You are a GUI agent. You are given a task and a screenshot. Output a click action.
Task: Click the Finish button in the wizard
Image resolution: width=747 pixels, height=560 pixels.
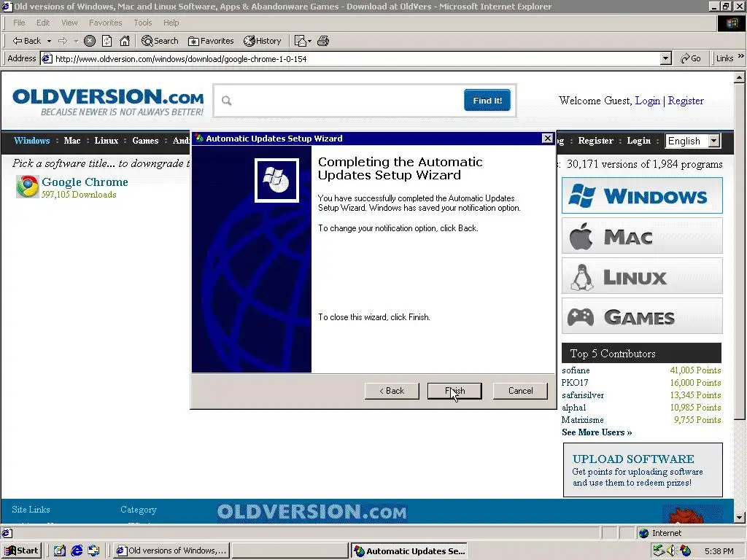[454, 391]
